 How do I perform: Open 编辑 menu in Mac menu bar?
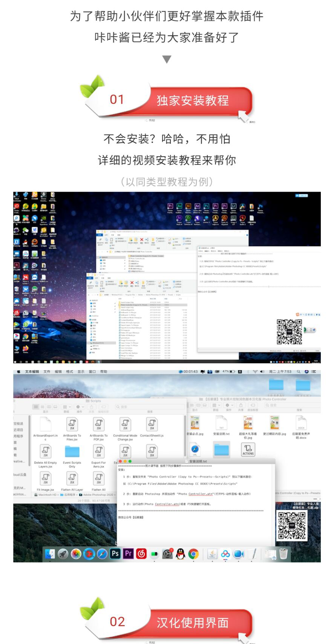pyautogui.click(x=58, y=372)
